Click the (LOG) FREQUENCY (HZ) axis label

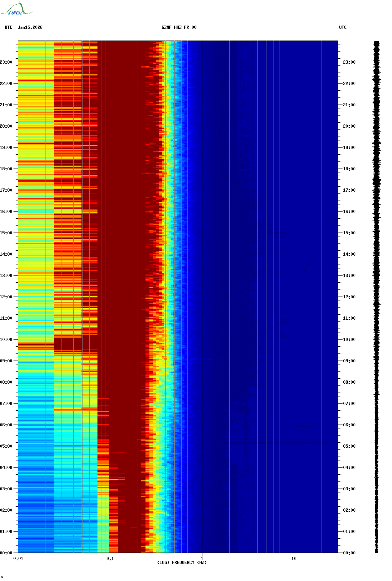tap(182, 562)
